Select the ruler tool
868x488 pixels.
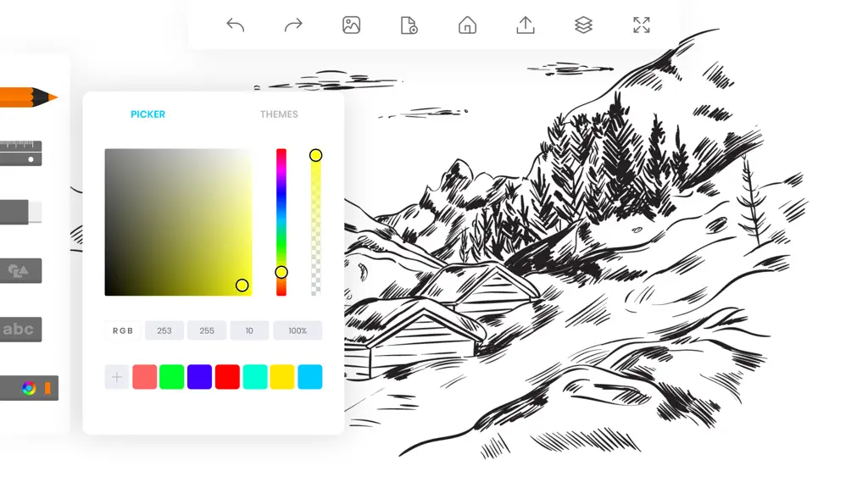point(21,153)
